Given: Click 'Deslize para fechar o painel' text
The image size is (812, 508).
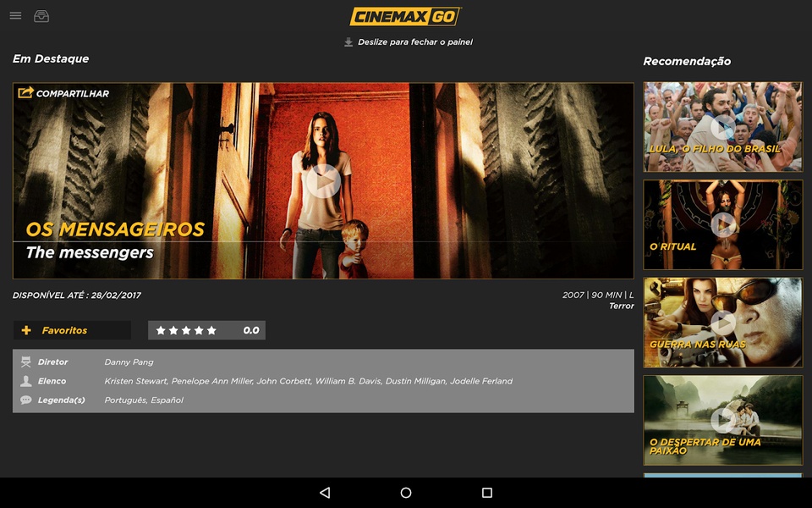Looking at the screenshot, I should (415, 42).
